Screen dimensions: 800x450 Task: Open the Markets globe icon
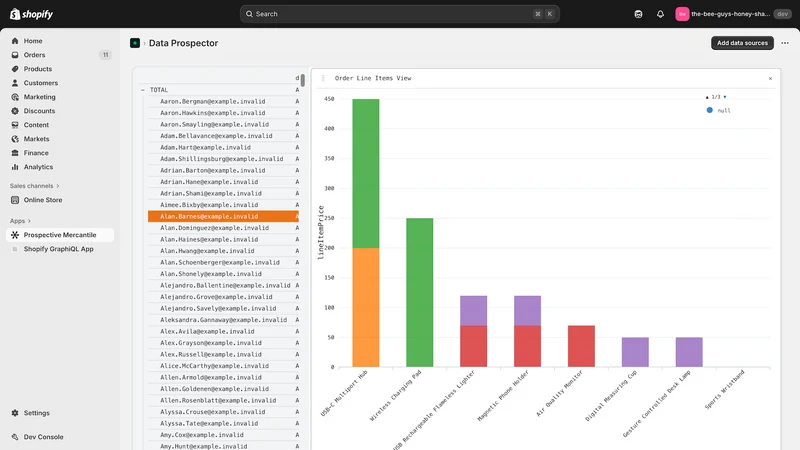[15, 139]
